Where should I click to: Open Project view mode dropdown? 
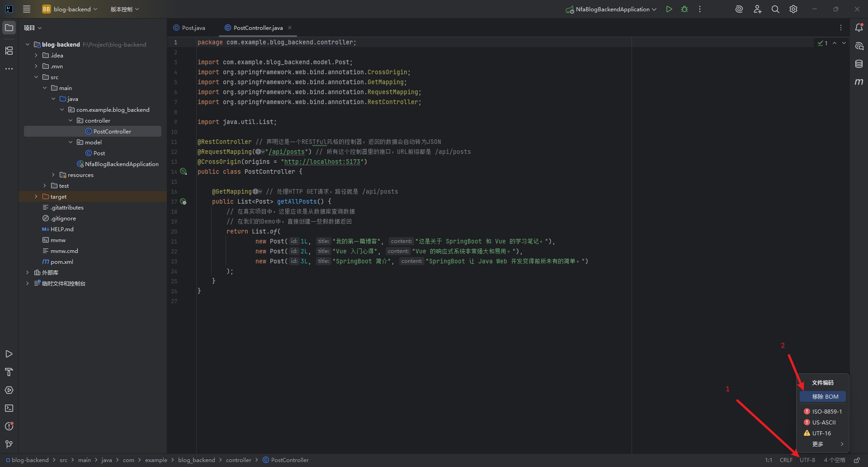click(x=33, y=28)
